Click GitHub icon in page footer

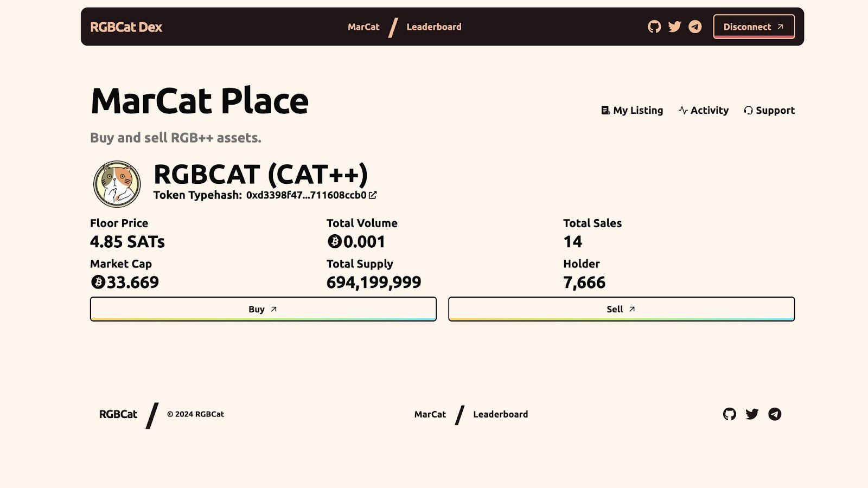point(730,414)
